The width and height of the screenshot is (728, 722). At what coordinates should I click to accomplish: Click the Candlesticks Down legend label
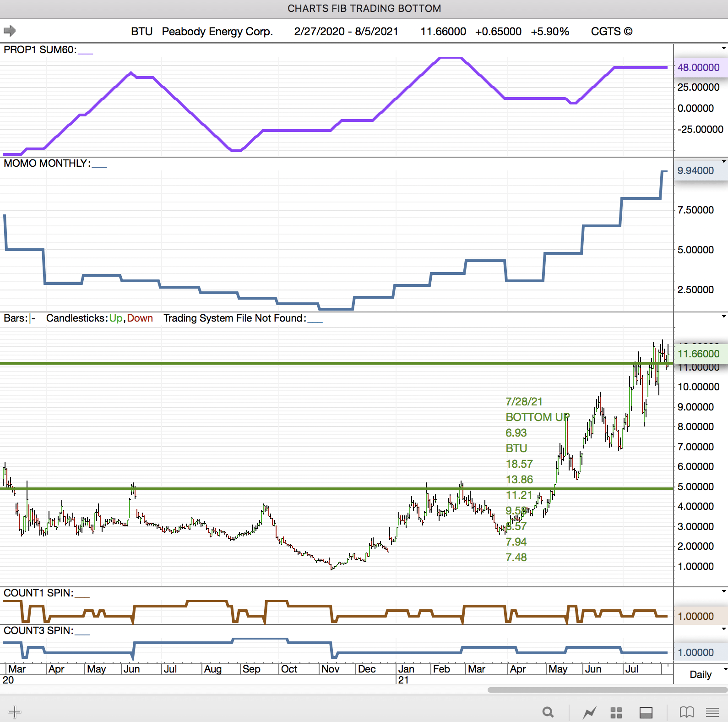click(x=140, y=318)
